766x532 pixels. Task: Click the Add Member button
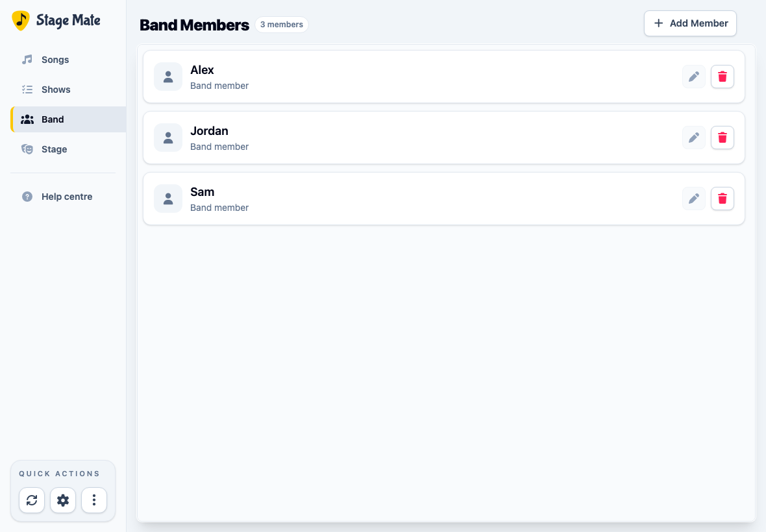tap(690, 23)
